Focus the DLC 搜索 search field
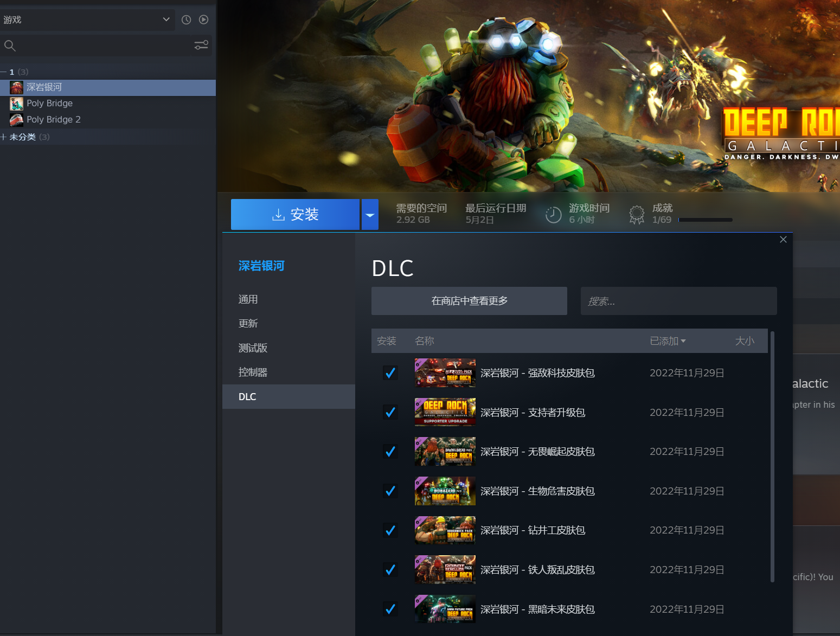Viewport: 840px width, 636px height. [x=678, y=301]
